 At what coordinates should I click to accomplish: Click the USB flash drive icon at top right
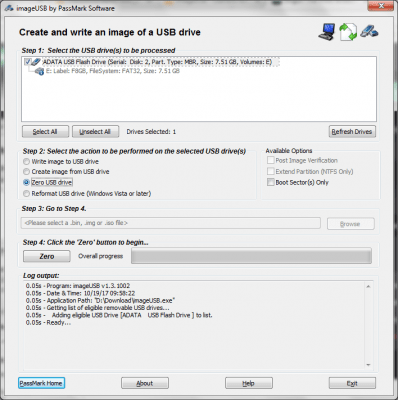[369, 32]
